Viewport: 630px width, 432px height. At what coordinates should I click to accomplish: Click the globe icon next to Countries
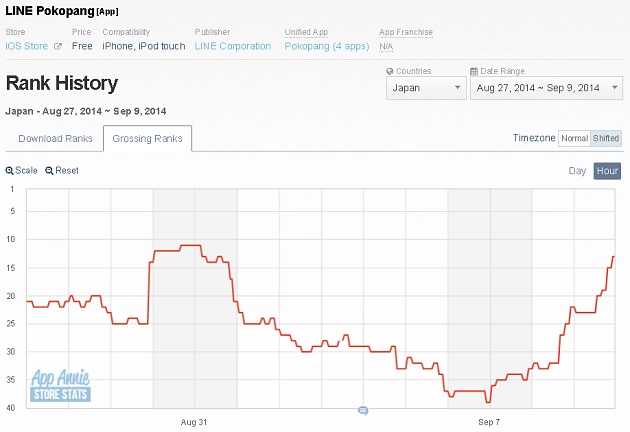389,71
